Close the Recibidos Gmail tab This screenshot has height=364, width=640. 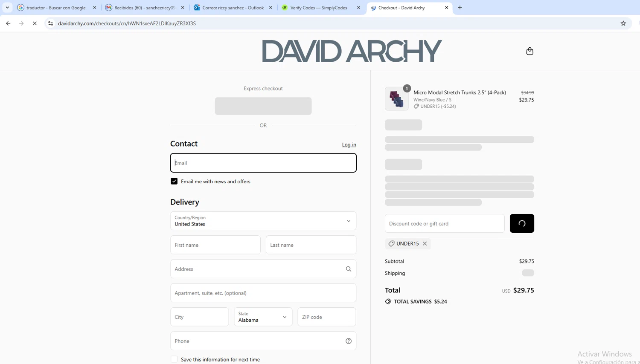(x=183, y=8)
